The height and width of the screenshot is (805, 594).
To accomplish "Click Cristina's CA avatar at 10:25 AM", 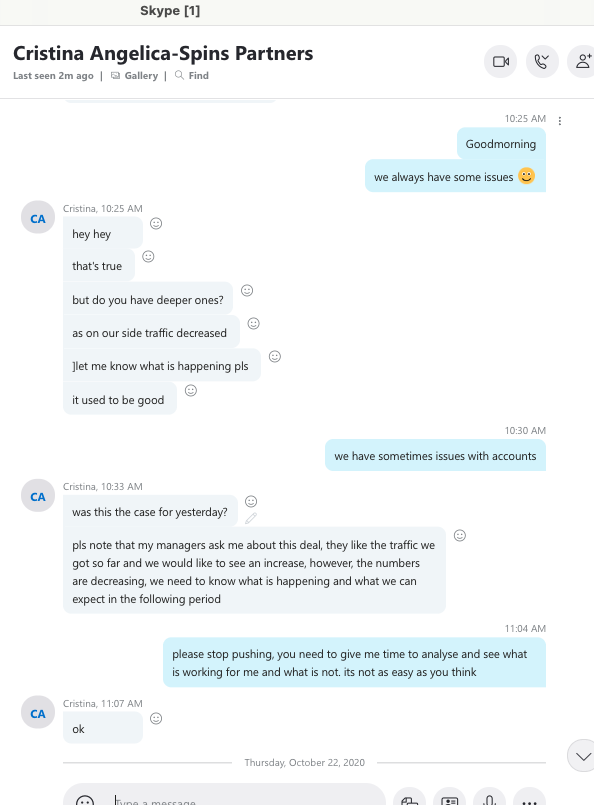I will [38, 217].
